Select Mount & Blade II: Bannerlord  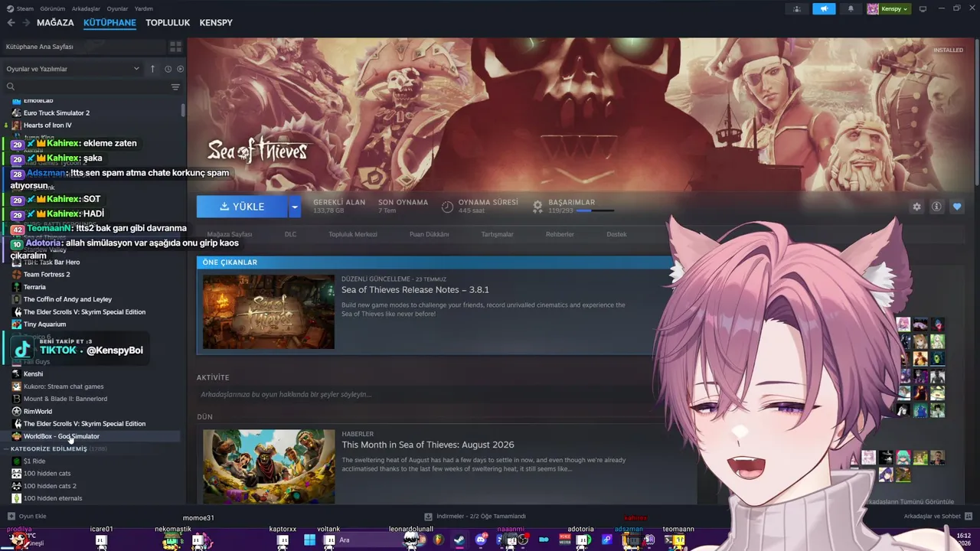click(x=65, y=399)
